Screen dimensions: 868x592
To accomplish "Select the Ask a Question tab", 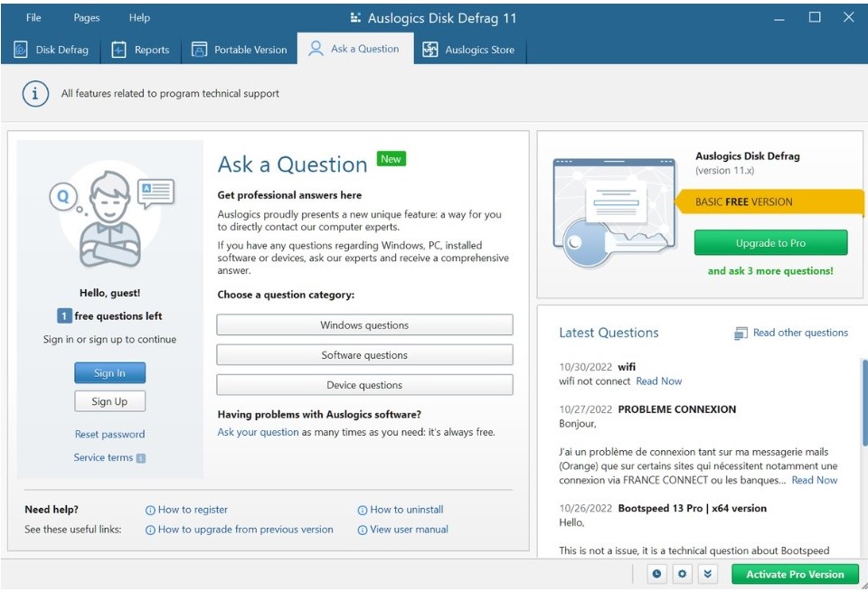I will coord(354,49).
